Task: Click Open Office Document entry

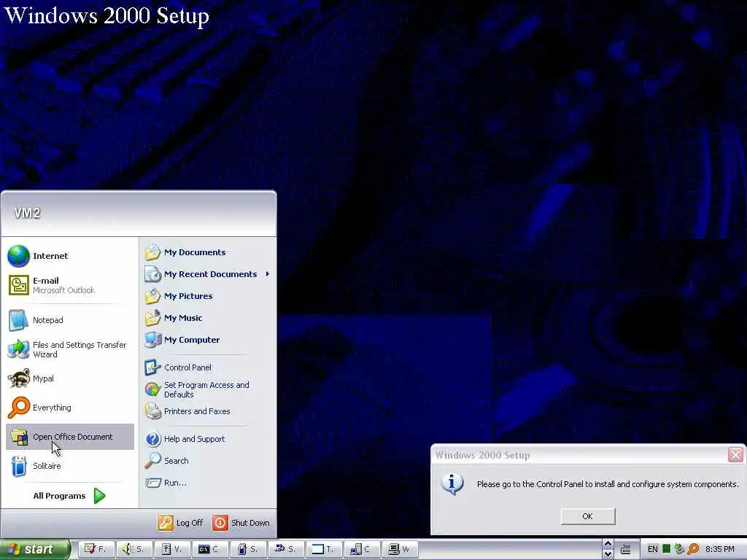Action: click(70, 437)
